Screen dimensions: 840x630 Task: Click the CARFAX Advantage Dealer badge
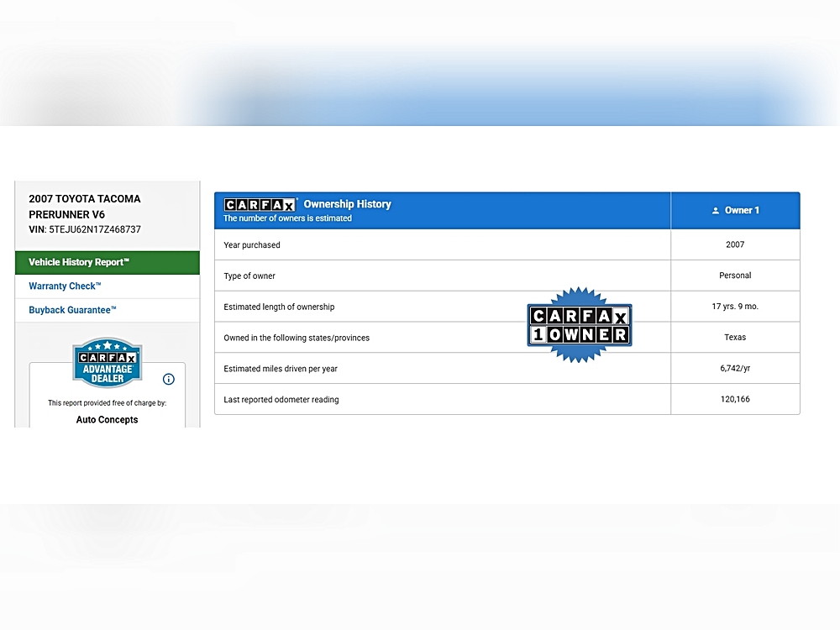107,363
